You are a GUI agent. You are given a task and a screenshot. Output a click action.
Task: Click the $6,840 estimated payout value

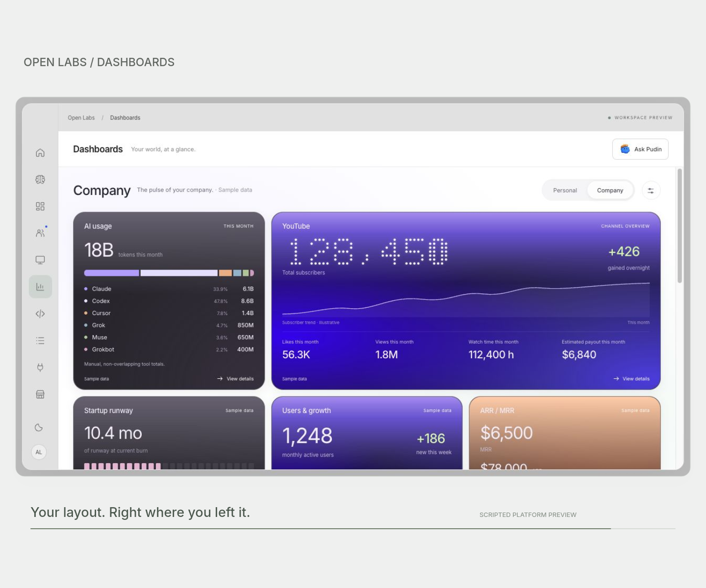(x=579, y=355)
